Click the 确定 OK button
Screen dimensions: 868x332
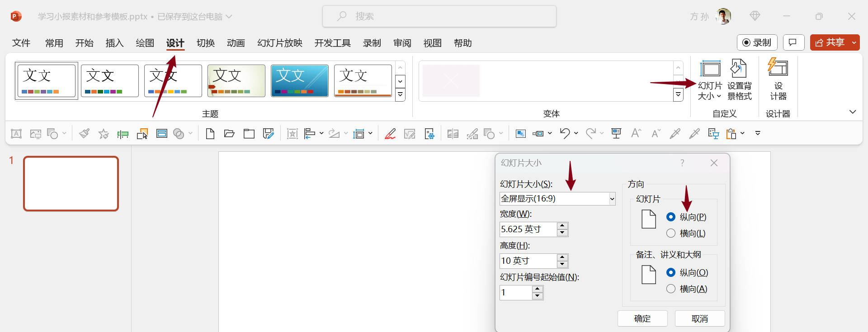click(x=642, y=318)
